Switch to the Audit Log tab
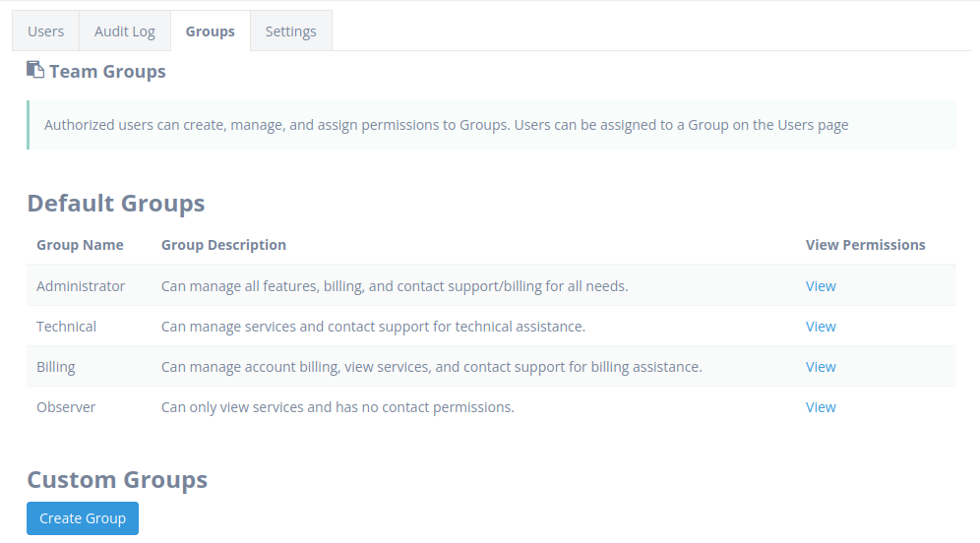Screen dimensions: 980x543 pos(124,30)
